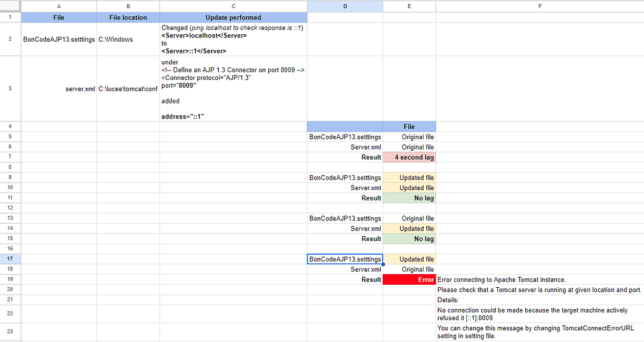Select cell C3 with AJP connector notes
644x342 pixels.
233,88
